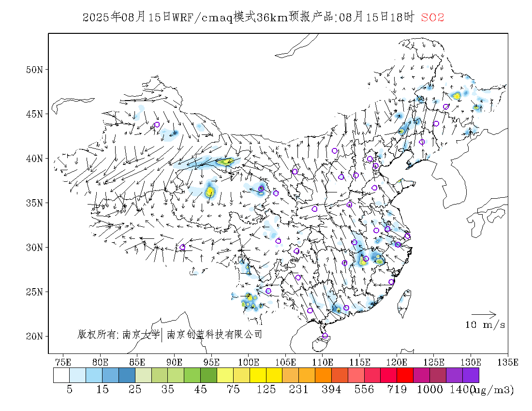Click the red SO2 label in title

point(432,17)
